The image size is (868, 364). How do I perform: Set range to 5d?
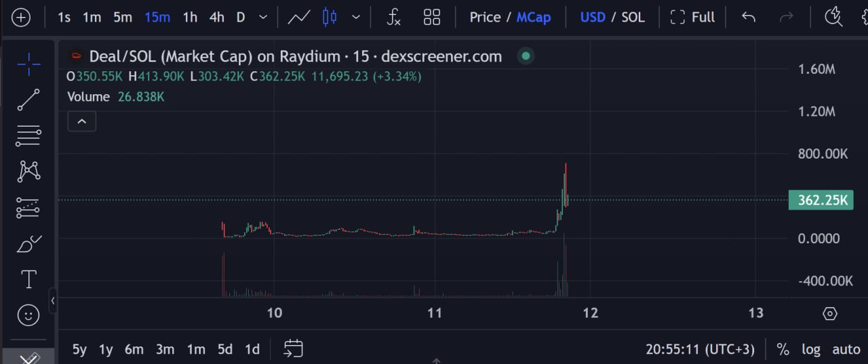coord(225,349)
